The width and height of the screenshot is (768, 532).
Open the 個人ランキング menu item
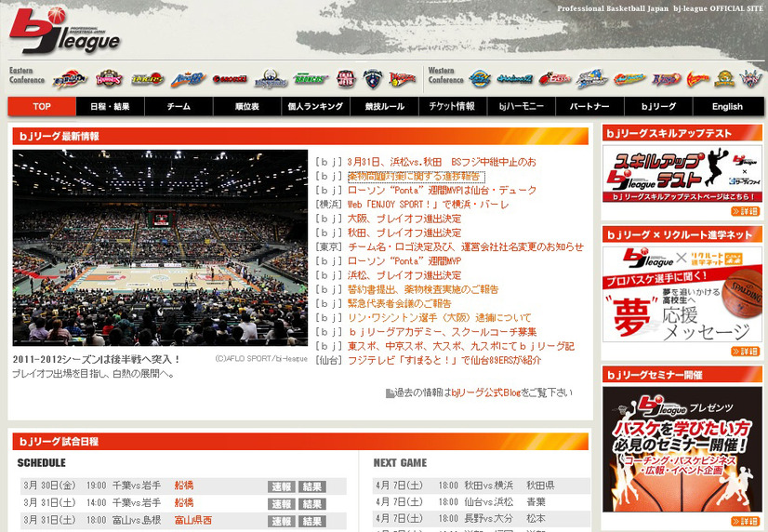[316, 106]
